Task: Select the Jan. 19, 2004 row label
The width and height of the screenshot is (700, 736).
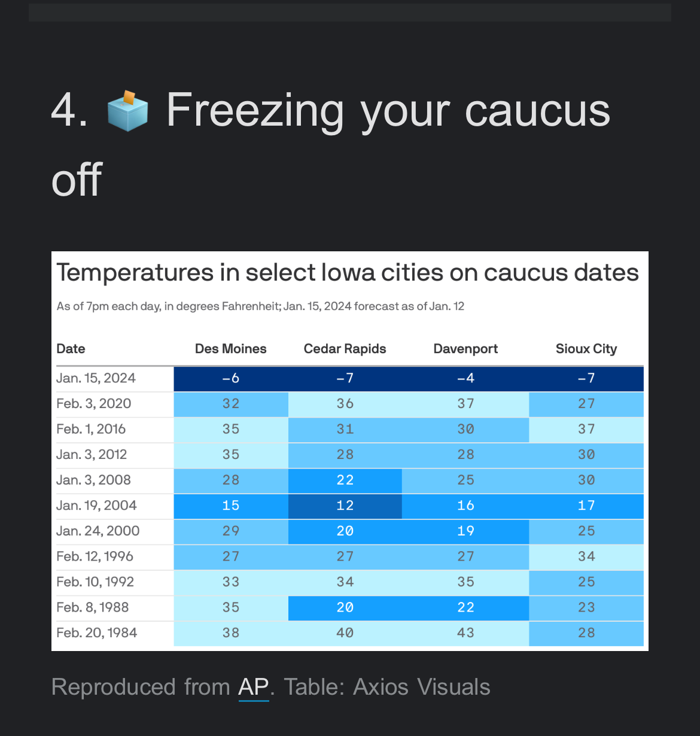Action: 96,506
